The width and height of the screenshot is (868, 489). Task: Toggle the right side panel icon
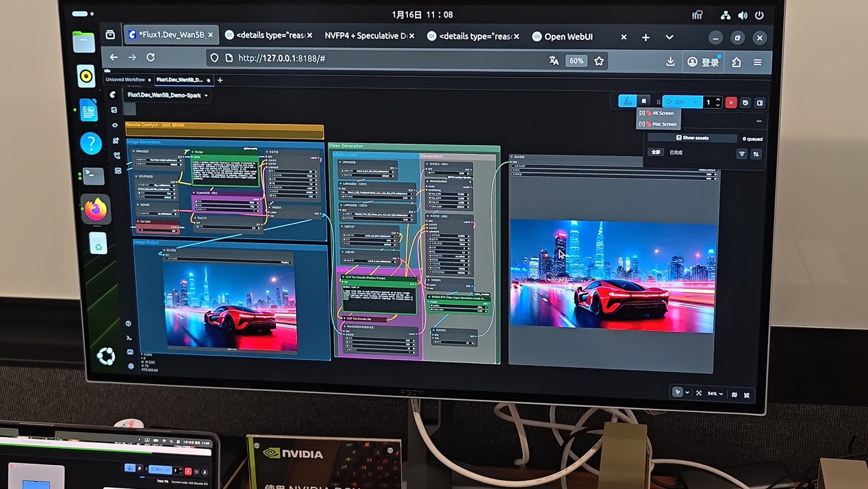(x=760, y=103)
